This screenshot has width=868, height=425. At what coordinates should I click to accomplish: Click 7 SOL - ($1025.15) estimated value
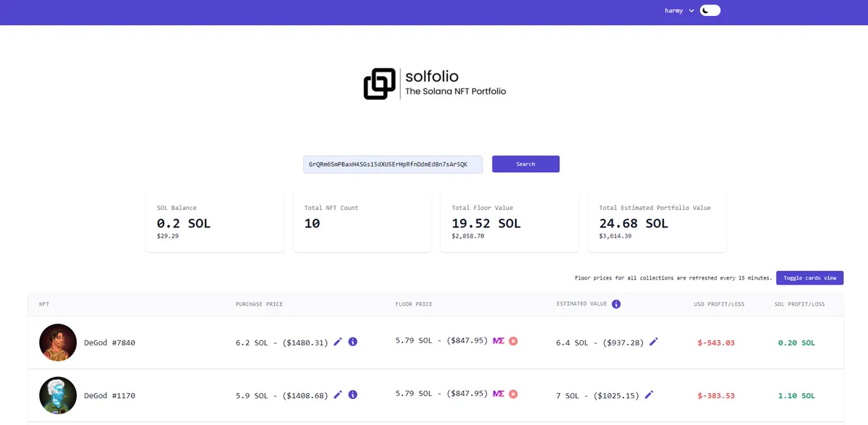click(597, 395)
